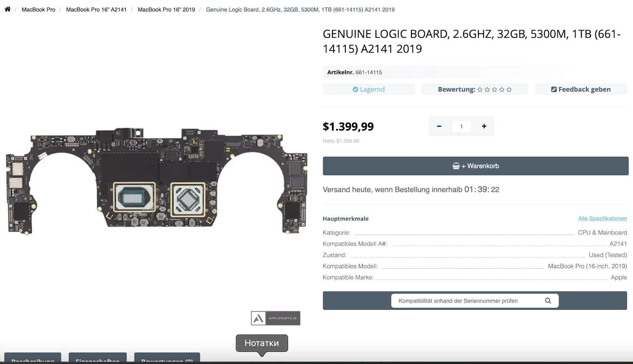633x364 pixels.
Task: Open the Beschreibung tab
Action: pos(33,358)
